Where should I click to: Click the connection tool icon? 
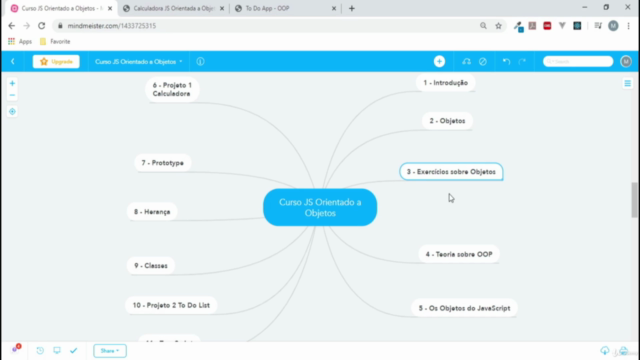[466, 62]
